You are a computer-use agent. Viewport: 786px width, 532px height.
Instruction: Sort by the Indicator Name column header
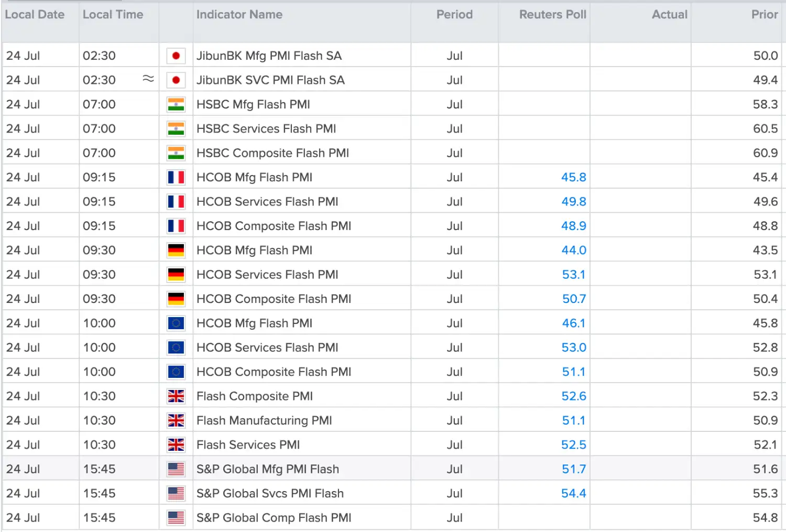point(239,15)
